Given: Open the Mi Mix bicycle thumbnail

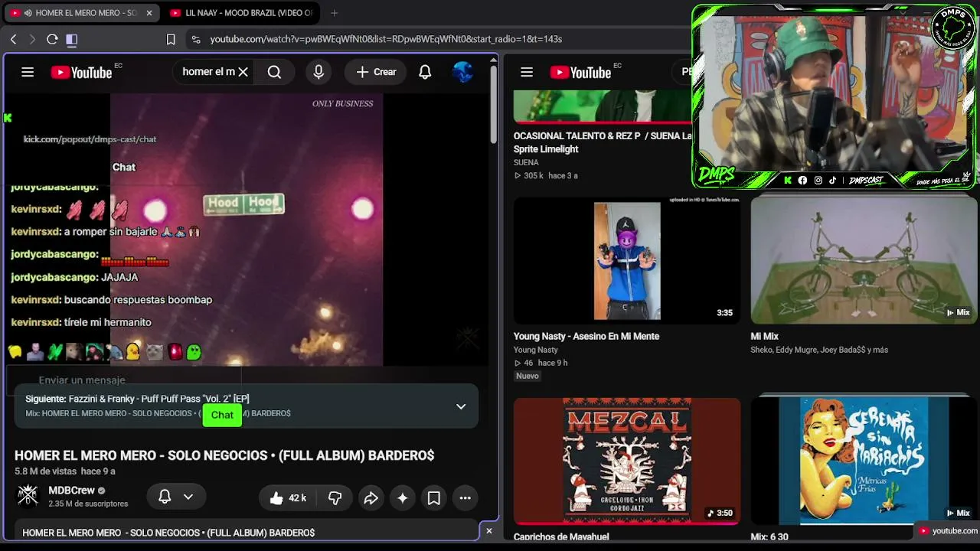Looking at the screenshot, I should click(x=864, y=261).
